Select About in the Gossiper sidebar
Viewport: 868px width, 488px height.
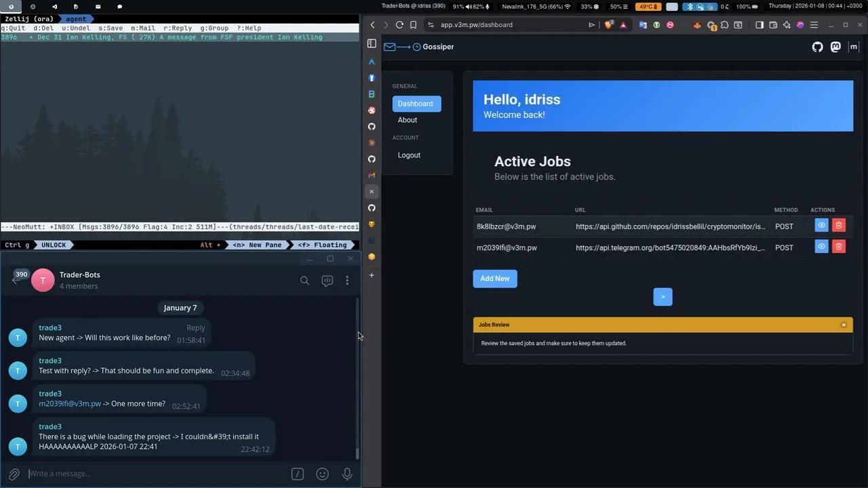(x=408, y=120)
